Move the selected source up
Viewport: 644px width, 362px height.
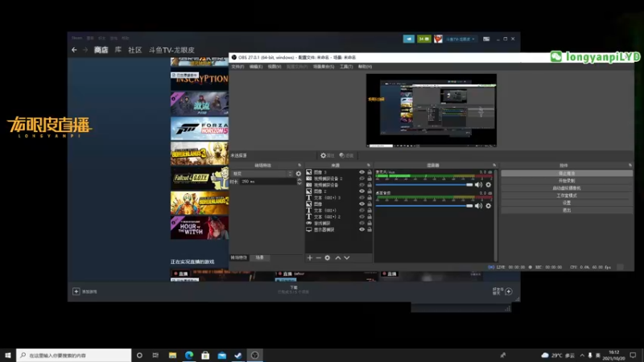click(337, 257)
